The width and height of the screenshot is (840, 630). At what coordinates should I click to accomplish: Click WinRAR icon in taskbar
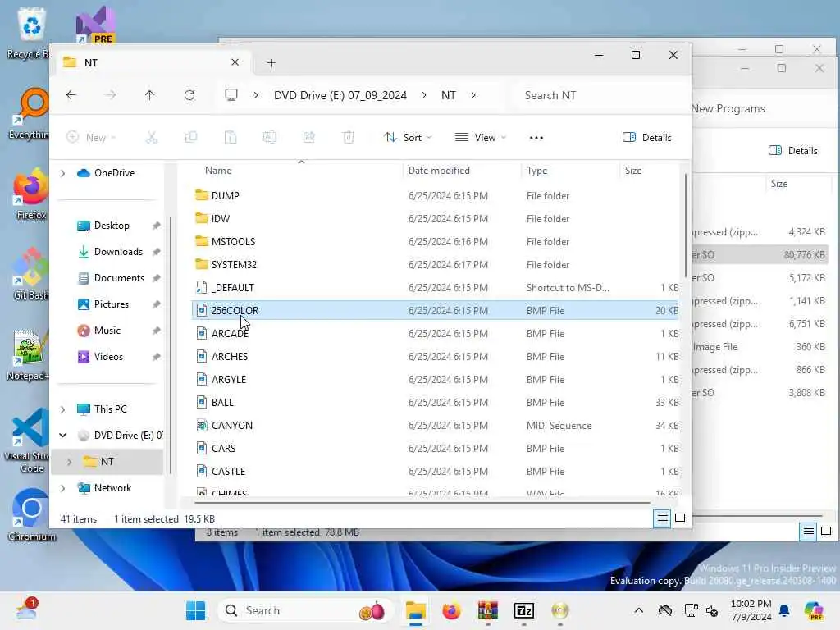[488, 610]
